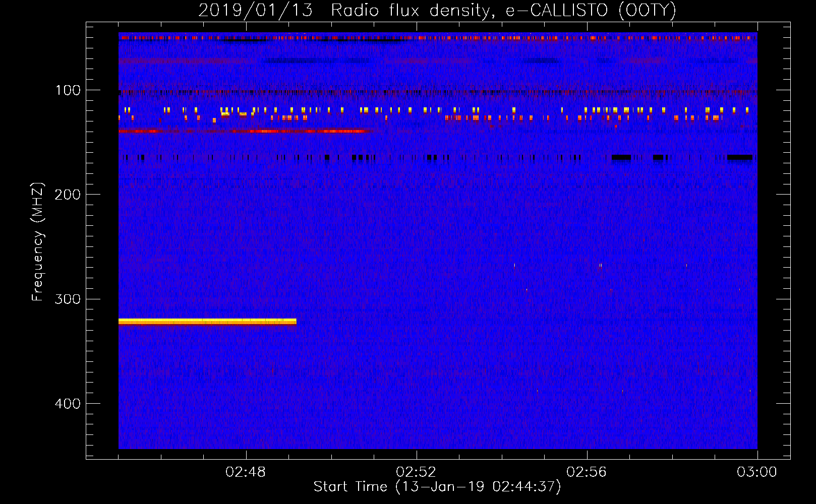816x504 pixels.
Task: Click the 02:52 time tick label
Action: [x=416, y=472]
